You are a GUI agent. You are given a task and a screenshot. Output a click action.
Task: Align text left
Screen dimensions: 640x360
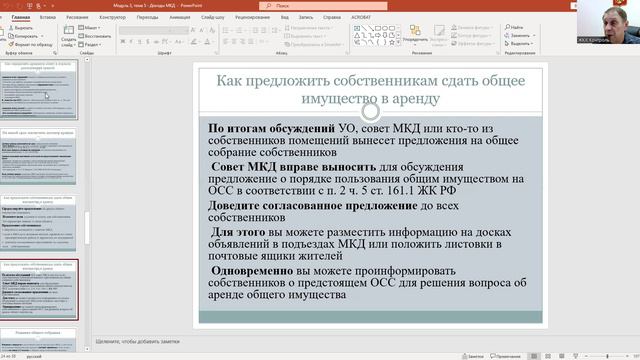[225, 42]
